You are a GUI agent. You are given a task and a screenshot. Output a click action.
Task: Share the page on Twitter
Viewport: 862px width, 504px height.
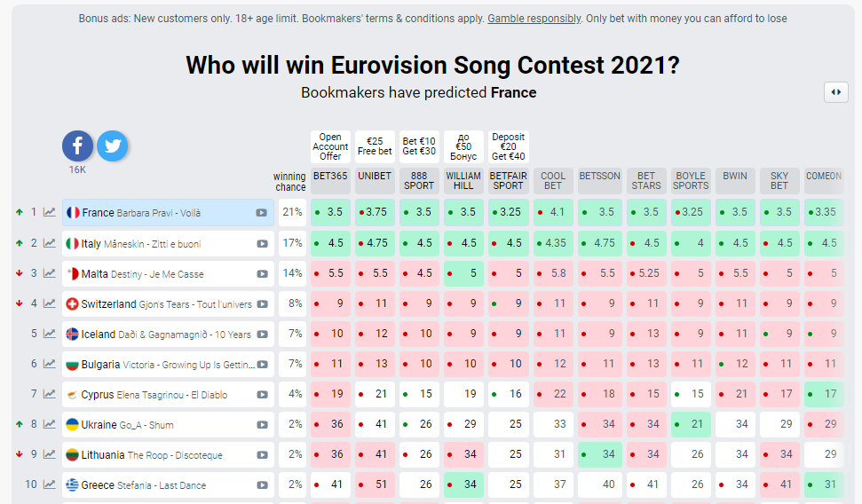coord(113,146)
